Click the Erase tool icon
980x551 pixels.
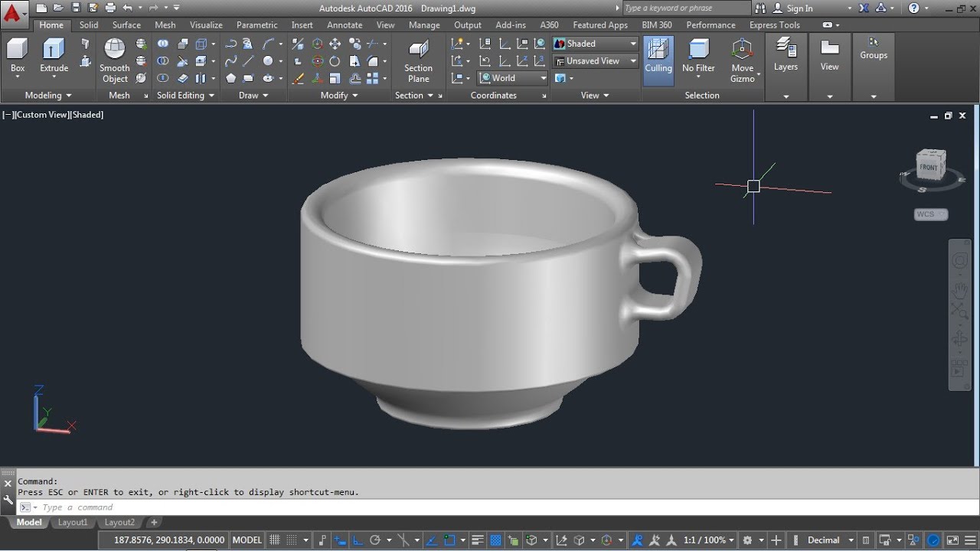point(299,78)
